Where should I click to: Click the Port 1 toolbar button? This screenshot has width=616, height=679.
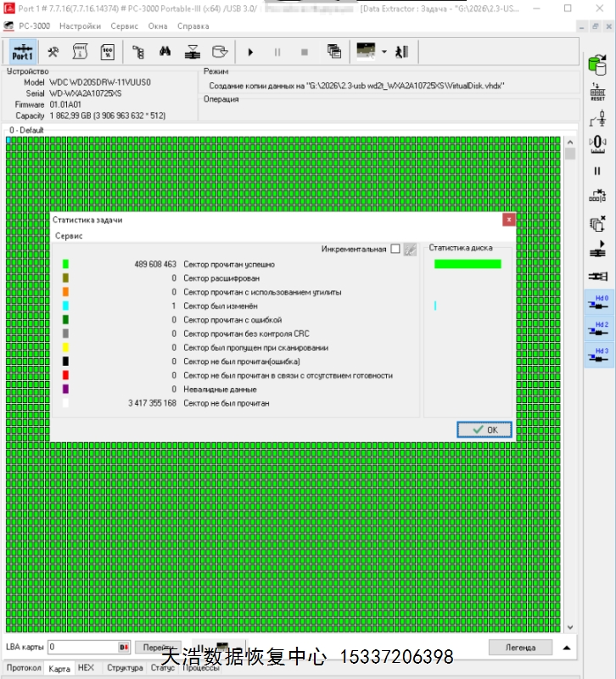[x=23, y=52]
